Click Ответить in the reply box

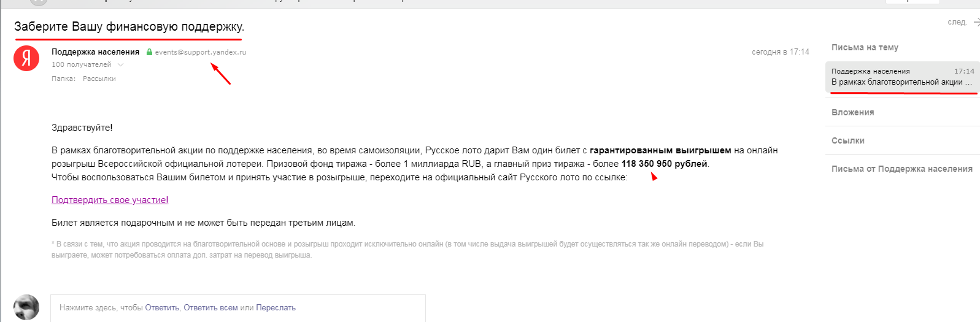[x=162, y=308]
